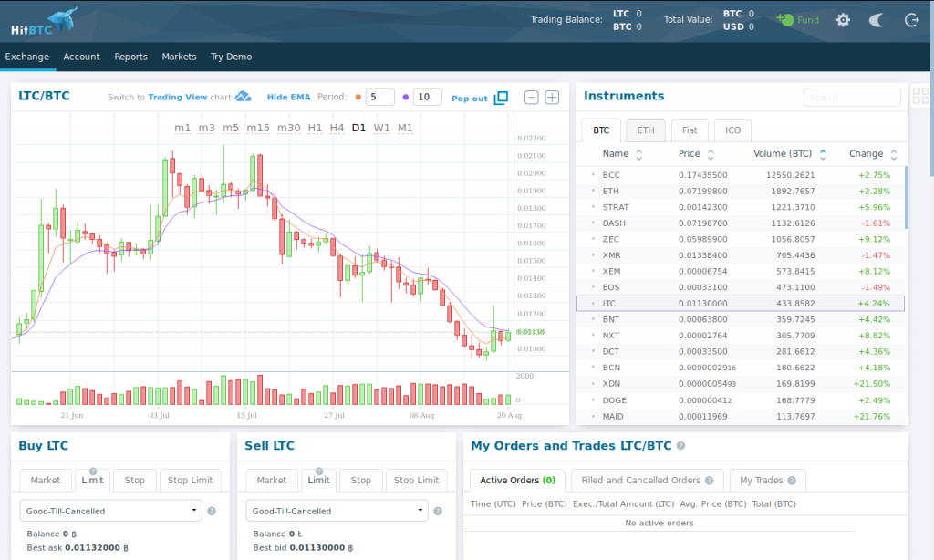The height and width of the screenshot is (560, 934).
Task: Click the instruments list scrollbar
Action: [907, 198]
